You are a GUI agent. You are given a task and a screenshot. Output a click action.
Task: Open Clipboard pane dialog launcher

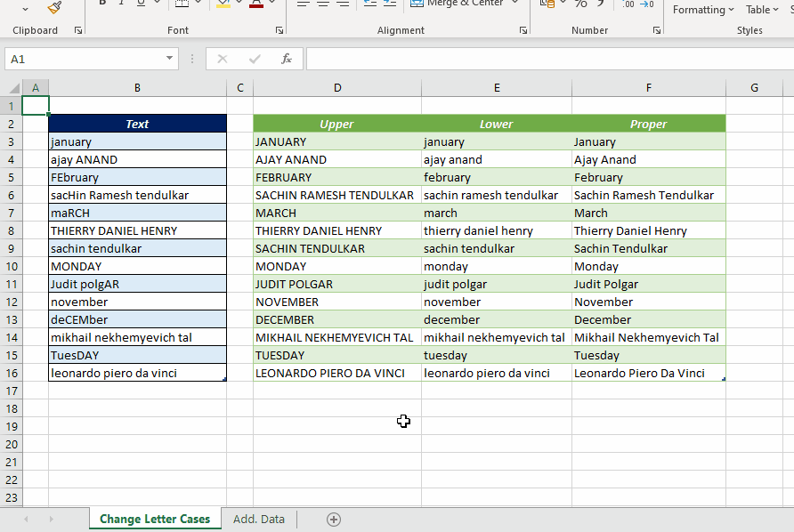coord(78,30)
